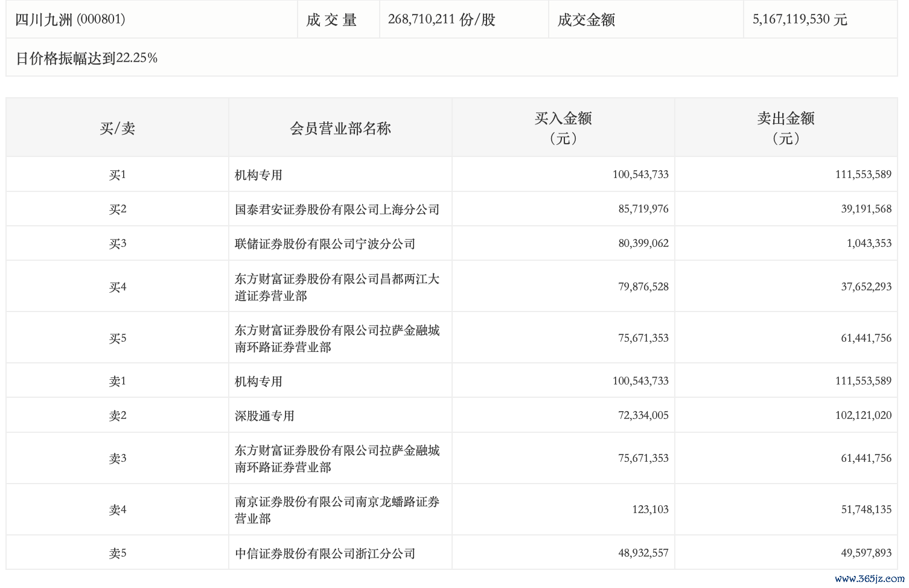
Task: Click 100,543,733 in the 买1 row
Action: click(x=640, y=174)
